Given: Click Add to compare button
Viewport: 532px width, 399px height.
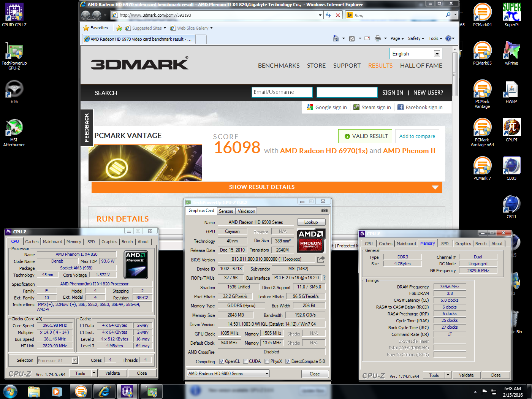Looking at the screenshot, I should coord(417,136).
